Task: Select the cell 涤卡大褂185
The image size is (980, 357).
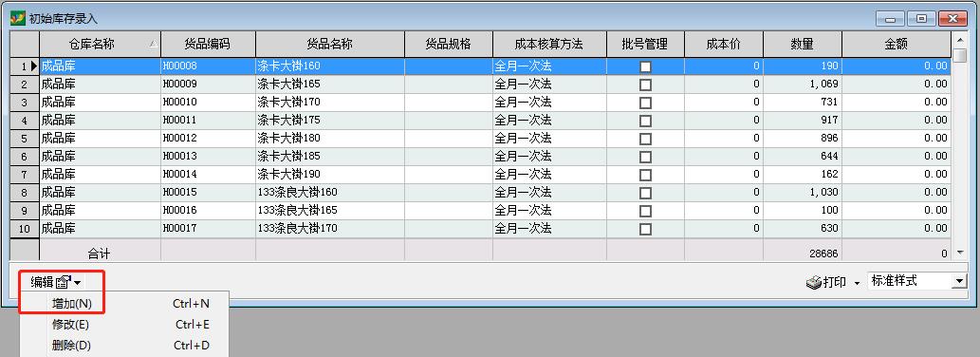Action: (x=330, y=157)
